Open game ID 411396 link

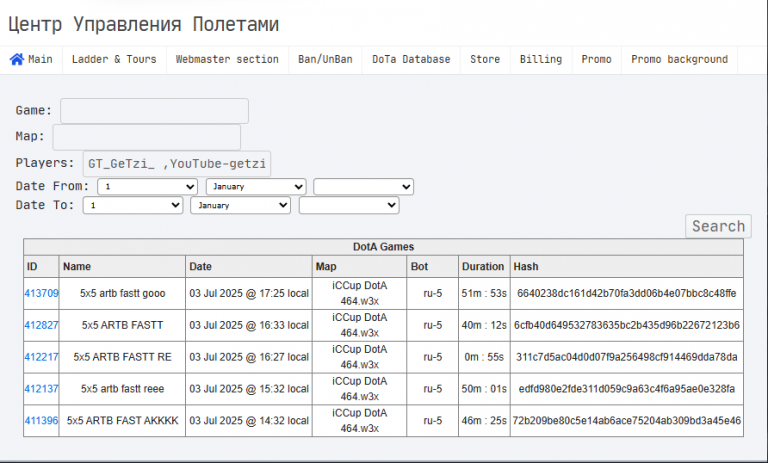tap(42, 421)
